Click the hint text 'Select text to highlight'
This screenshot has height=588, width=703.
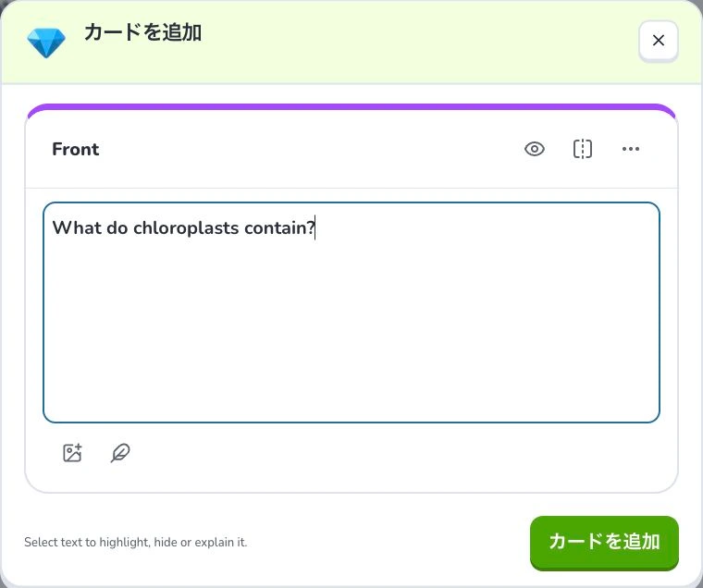pos(135,543)
